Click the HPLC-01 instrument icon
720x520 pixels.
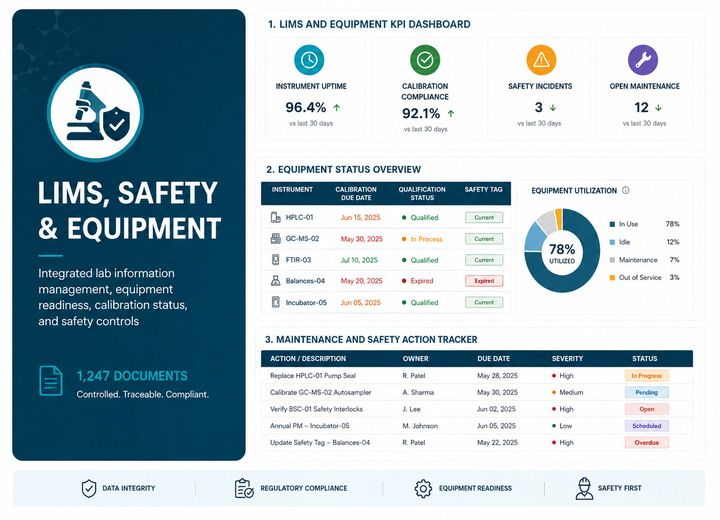(x=276, y=217)
